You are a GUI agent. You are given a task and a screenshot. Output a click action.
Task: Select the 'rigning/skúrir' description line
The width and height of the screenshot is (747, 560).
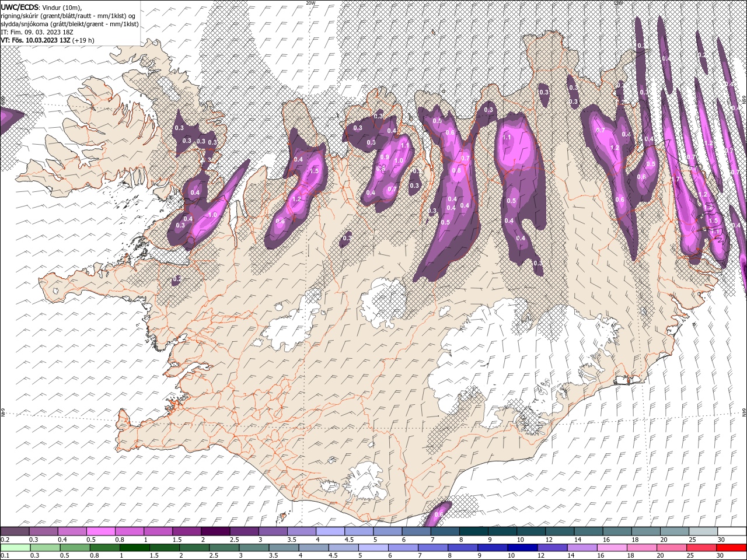68,15
